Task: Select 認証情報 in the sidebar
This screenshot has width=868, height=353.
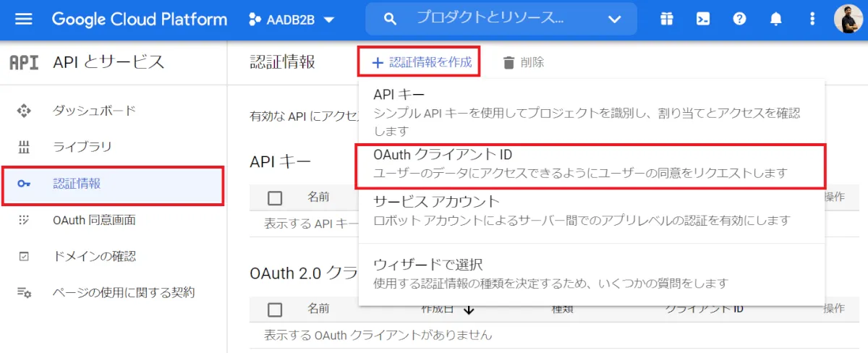Action: pyautogui.click(x=112, y=184)
